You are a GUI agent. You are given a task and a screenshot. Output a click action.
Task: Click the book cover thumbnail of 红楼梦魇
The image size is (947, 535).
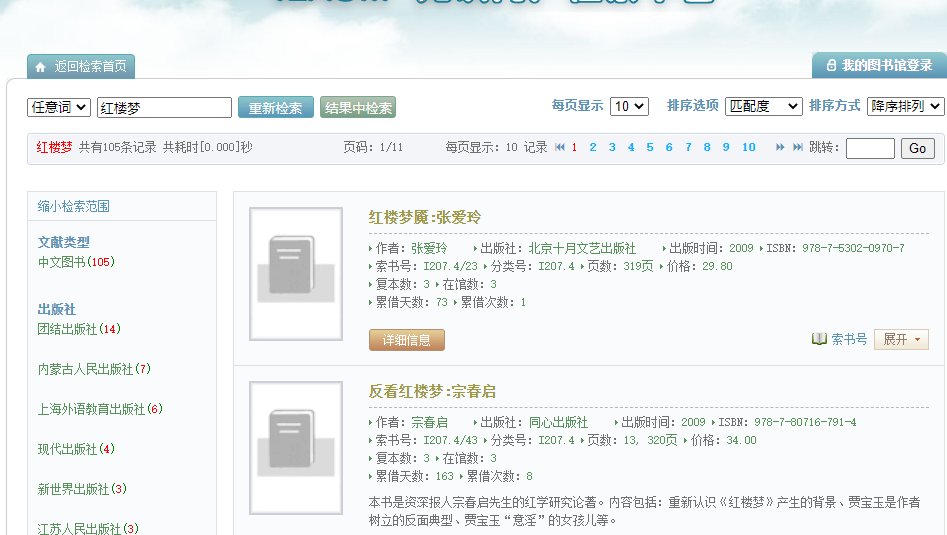pos(296,274)
